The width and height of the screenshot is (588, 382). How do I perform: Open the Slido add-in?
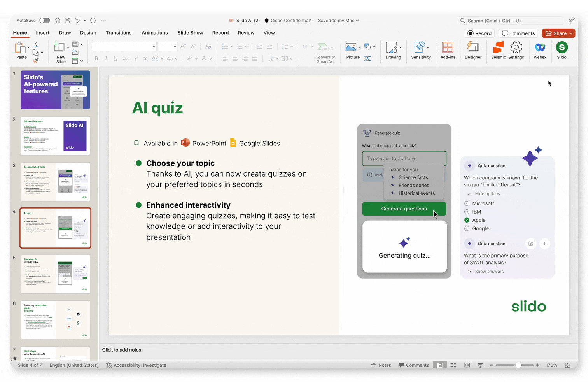(x=562, y=51)
